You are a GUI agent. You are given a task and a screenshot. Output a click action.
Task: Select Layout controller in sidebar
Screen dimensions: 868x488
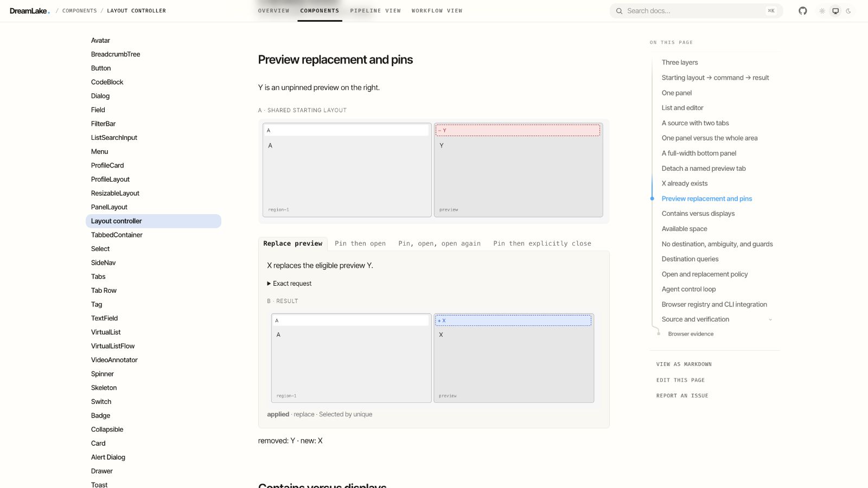[x=154, y=221]
